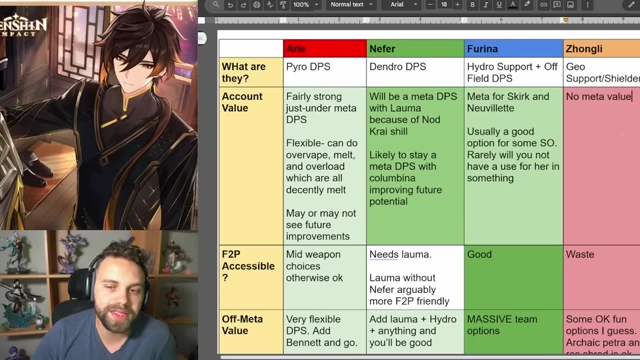Click 'Likely to stay a meta DPS' paragraph
Viewport: 640px width, 360px height.
[x=406, y=178]
